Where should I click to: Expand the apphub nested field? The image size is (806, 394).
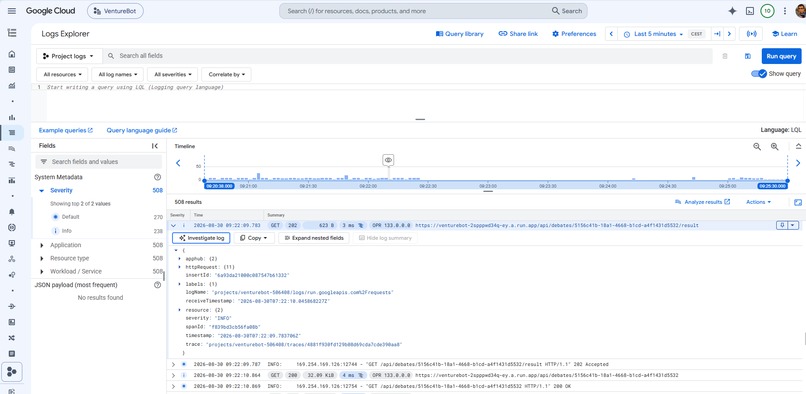(x=179, y=258)
